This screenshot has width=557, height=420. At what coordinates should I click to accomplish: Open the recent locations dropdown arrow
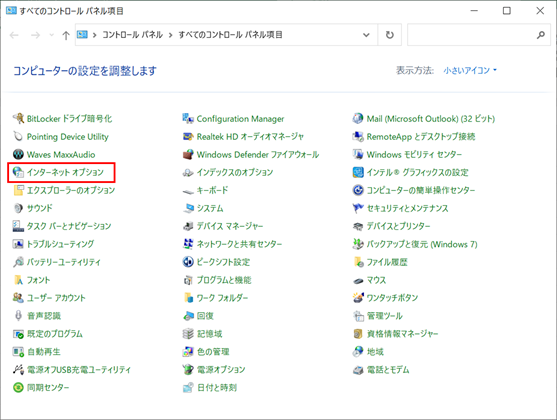point(52,35)
